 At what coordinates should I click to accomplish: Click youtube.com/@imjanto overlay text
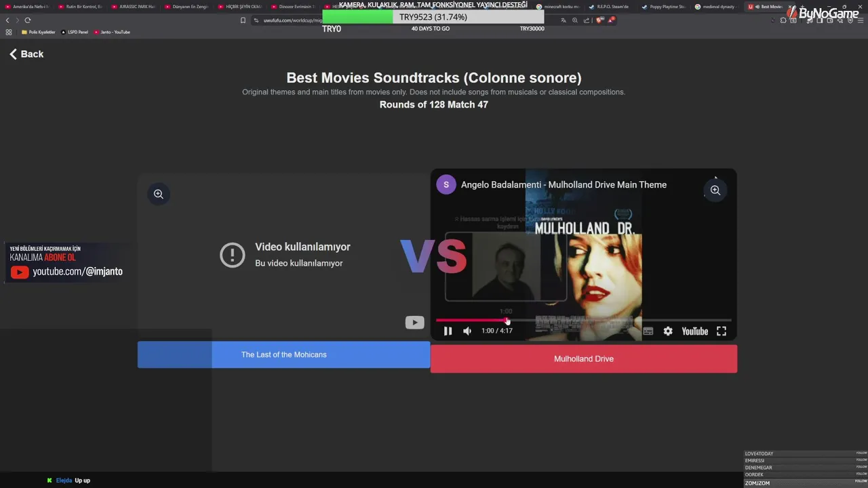[77, 271]
